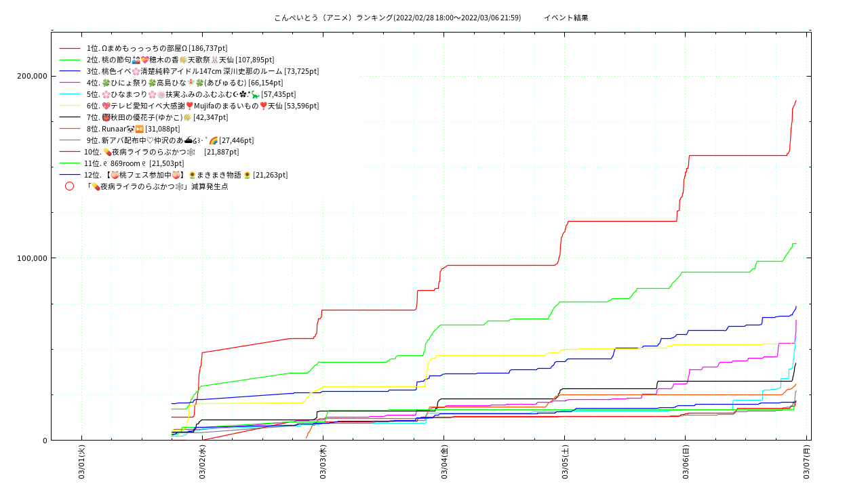Image resolution: width=868 pixels, height=488 pixels.
Task: Click the 03/05(土) x-axis date label
Action: (x=564, y=462)
